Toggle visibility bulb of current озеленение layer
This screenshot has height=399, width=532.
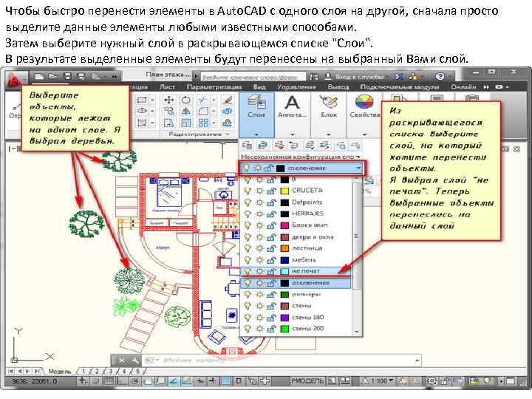point(247,168)
